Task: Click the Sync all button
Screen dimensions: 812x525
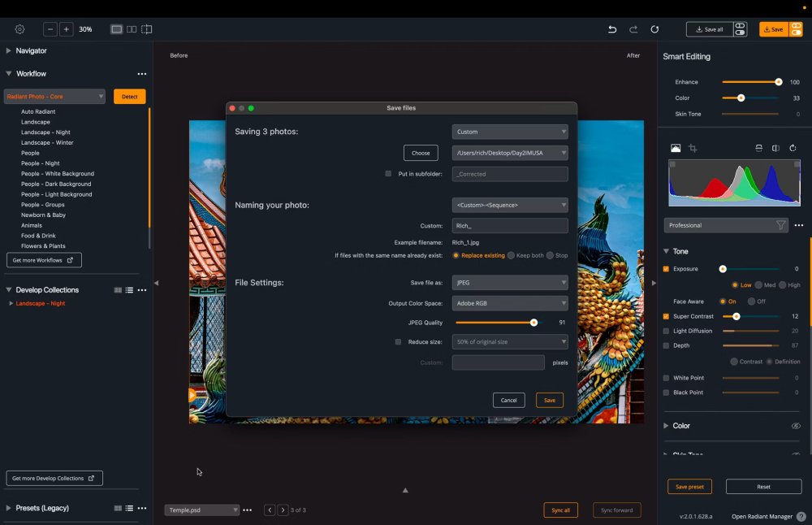Action: (x=560, y=510)
